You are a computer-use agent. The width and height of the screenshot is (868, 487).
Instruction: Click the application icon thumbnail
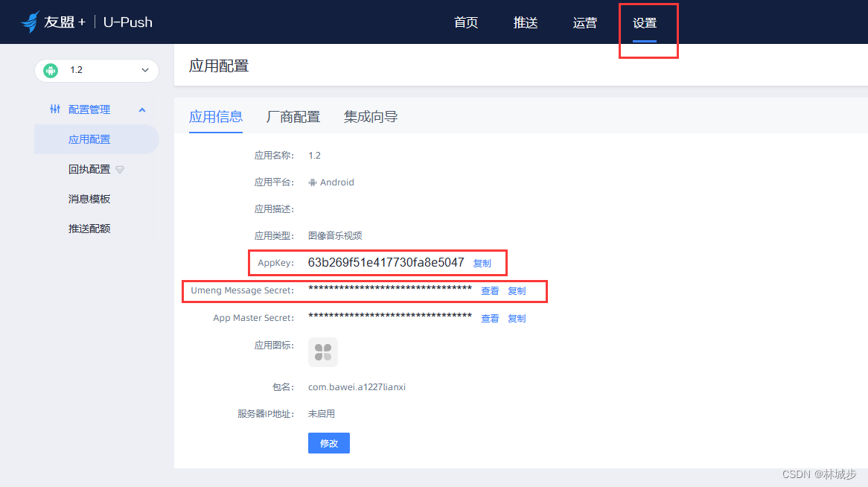pos(323,351)
